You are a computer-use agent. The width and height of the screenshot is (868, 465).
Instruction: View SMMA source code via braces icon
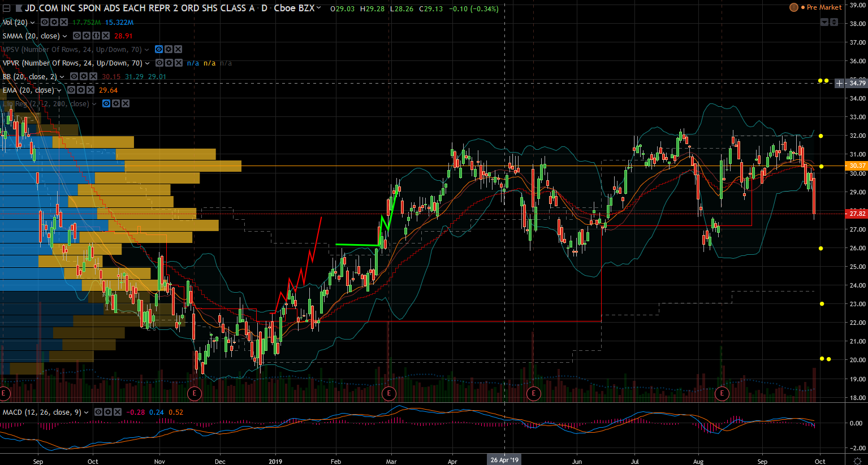click(x=96, y=36)
